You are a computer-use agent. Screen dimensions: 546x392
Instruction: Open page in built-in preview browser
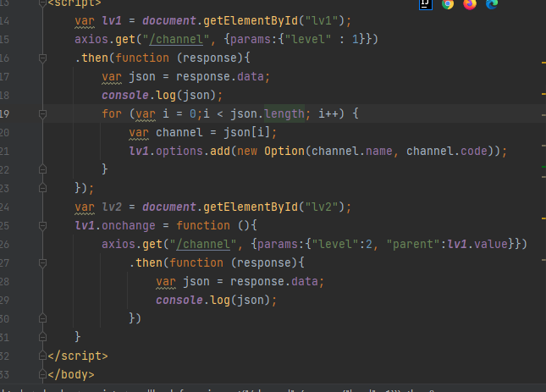click(424, 4)
